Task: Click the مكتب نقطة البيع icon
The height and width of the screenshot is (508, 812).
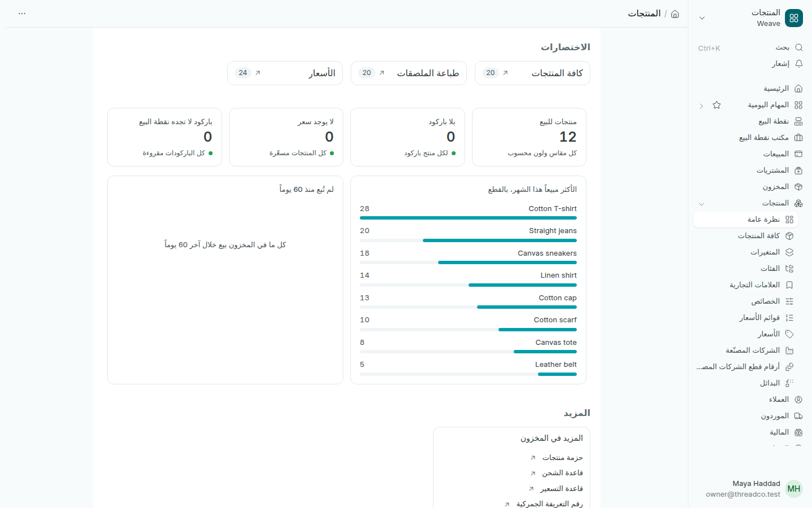Action: pyautogui.click(x=798, y=138)
